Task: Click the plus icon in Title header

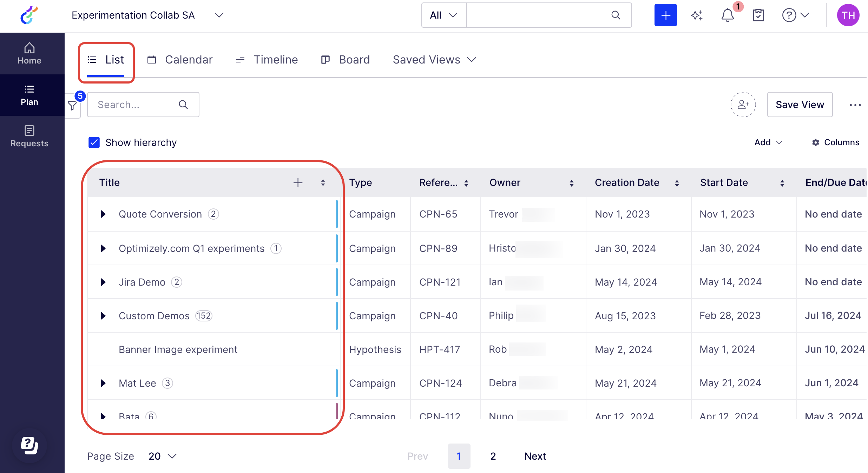Action: (x=298, y=182)
